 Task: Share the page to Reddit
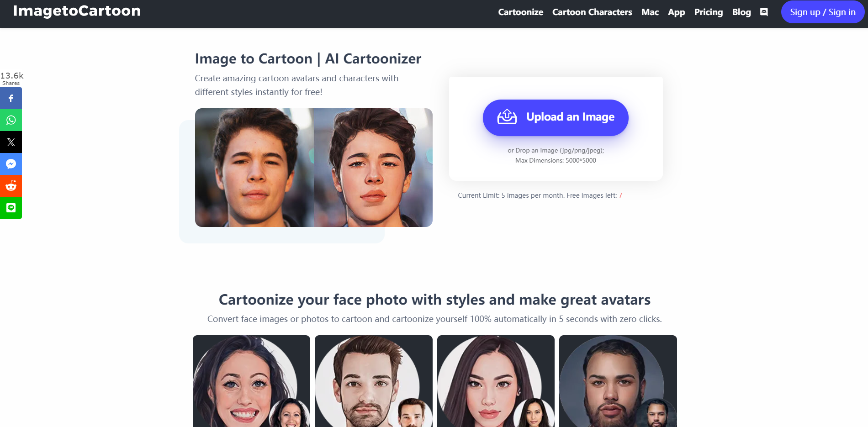pyautogui.click(x=11, y=186)
